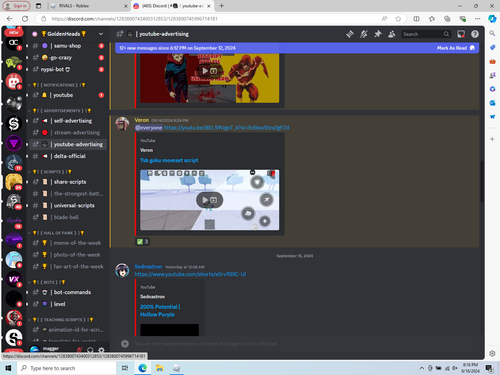Open delta-official channel
The image size is (500, 375).
coord(67,156)
